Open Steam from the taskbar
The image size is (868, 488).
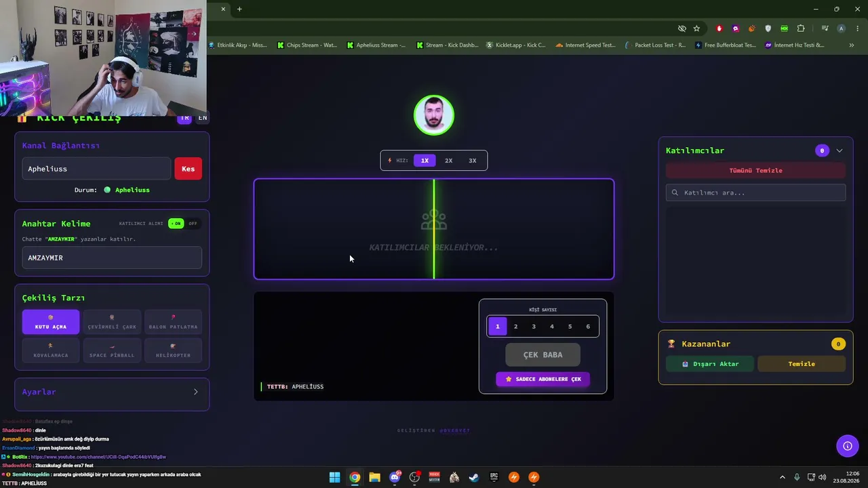[474, 477]
